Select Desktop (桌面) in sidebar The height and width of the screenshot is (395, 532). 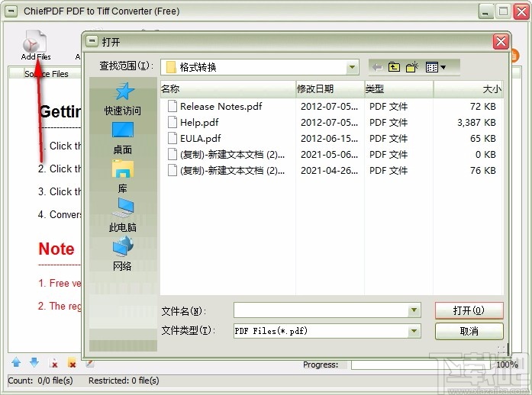(x=123, y=138)
